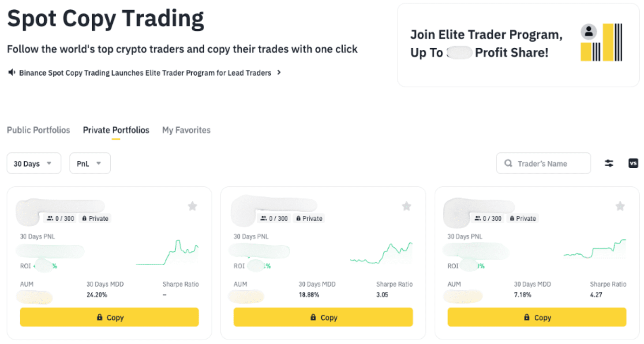Click the VS compare traders icon
This screenshot has width=644, height=344.
(633, 163)
